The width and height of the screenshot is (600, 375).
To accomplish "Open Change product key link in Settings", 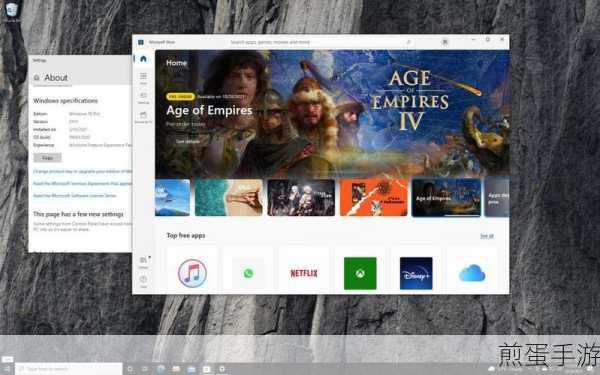I will 82,171.
